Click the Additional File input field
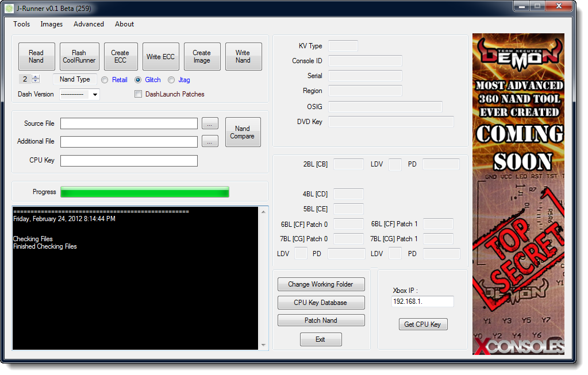The image size is (588, 375). [129, 142]
